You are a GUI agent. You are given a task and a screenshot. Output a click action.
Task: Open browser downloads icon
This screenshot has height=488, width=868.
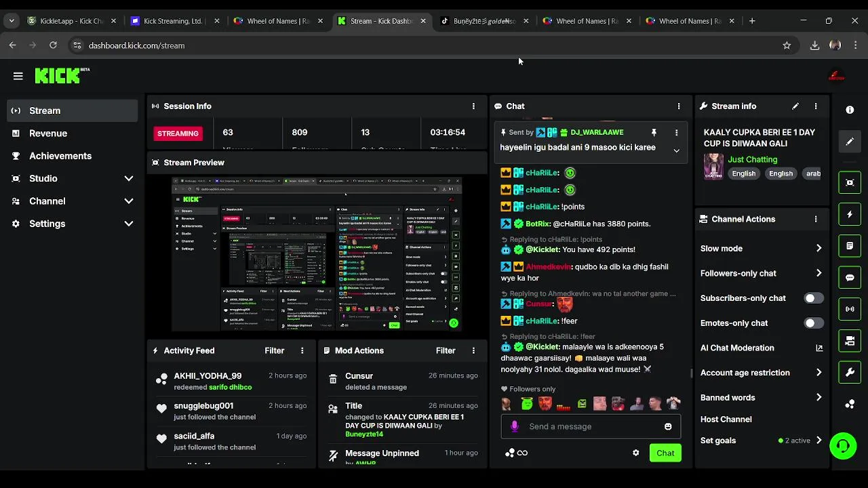(814, 45)
